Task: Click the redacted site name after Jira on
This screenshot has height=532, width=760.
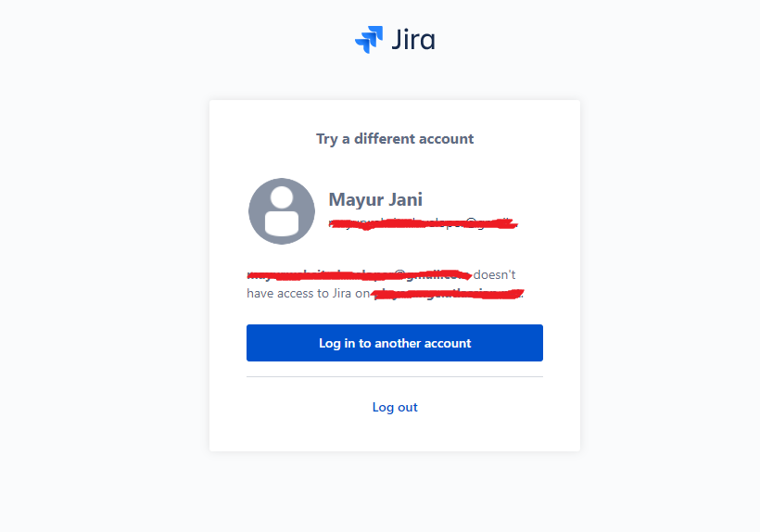Action: click(448, 294)
